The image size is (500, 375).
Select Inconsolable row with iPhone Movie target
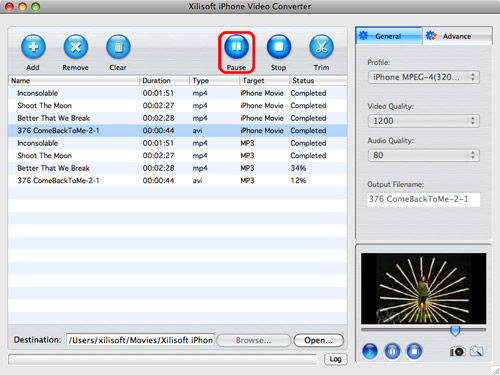[177, 93]
